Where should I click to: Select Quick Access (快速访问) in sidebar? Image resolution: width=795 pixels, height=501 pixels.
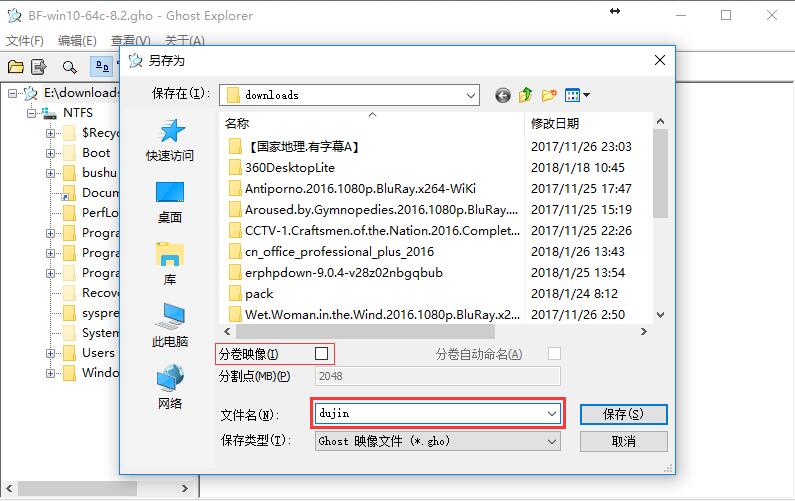pos(170,140)
